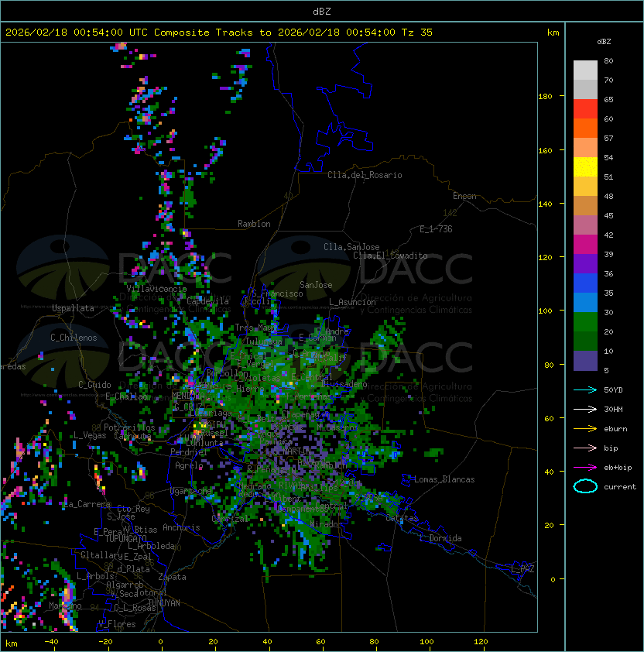Click the Uspallata place label

(x=73, y=308)
